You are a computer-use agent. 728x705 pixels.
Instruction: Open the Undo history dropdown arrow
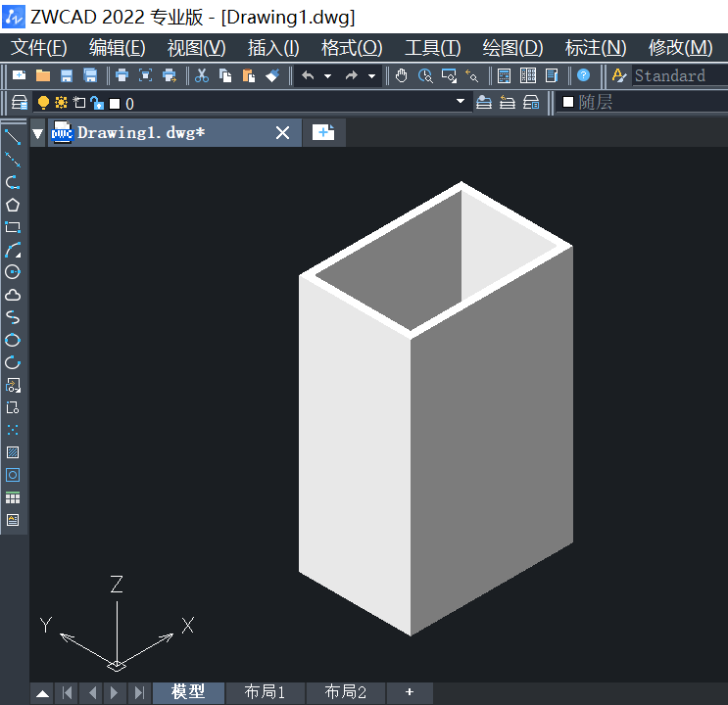point(328,75)
